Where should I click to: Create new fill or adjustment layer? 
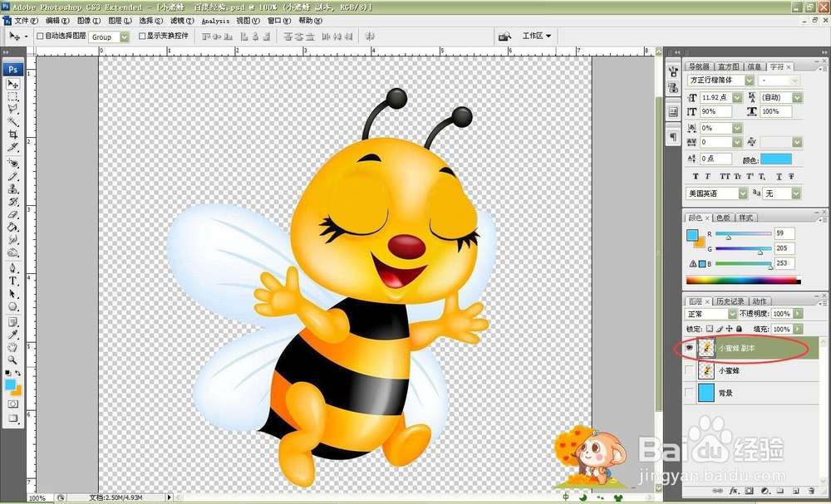[765, 492]
